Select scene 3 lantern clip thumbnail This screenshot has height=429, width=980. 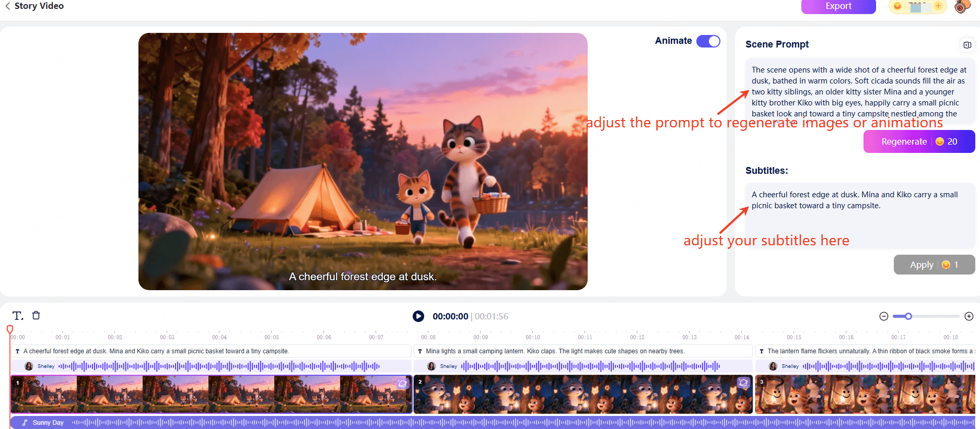(865, 395)
